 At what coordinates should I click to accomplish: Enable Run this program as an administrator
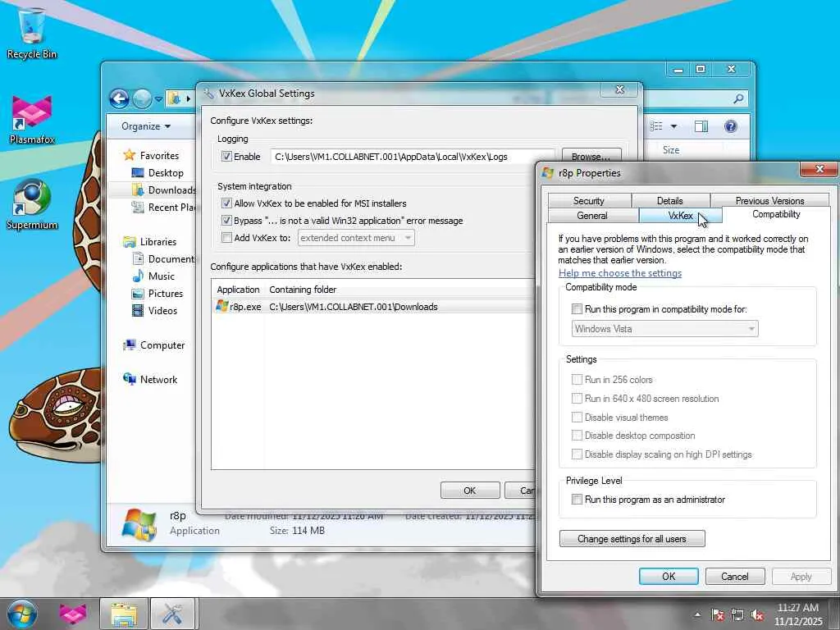[577, 500]
